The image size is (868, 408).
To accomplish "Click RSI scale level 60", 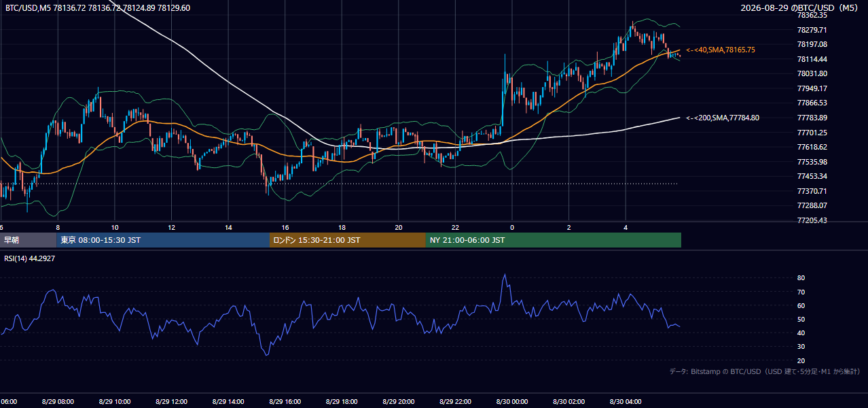I will click(801, 305).
